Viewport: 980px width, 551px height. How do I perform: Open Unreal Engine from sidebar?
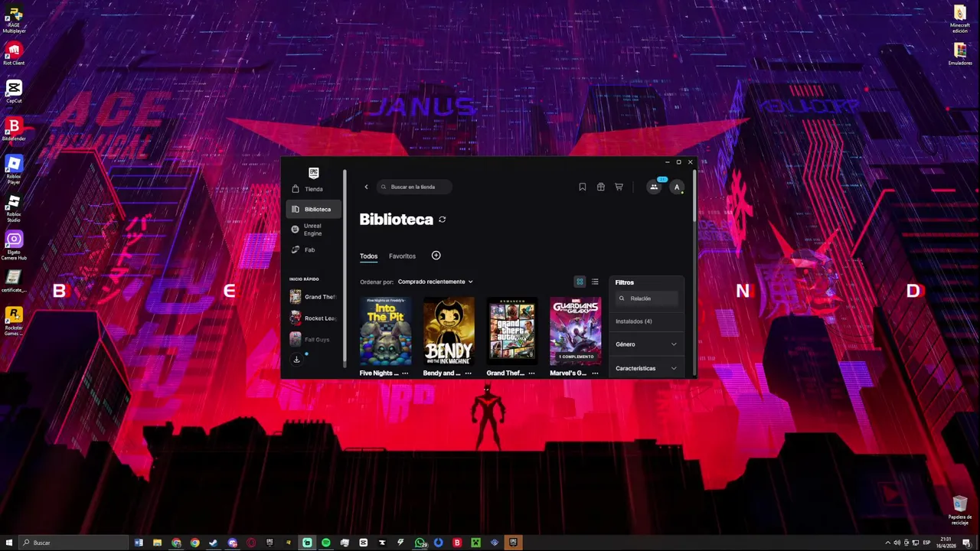click(x=314, y=230)
